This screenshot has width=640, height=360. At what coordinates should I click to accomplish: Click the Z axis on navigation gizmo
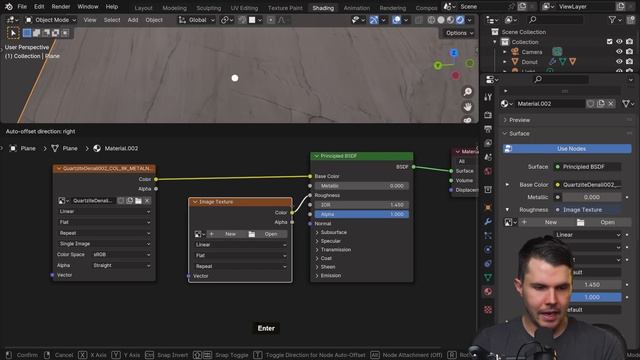point(454,53)
